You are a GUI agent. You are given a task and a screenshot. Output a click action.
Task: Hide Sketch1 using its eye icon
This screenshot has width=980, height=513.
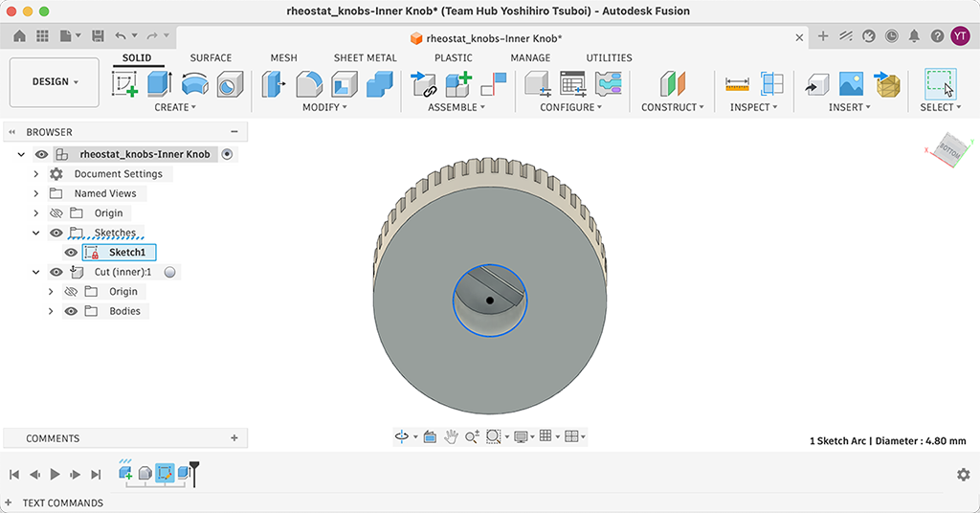71,253
